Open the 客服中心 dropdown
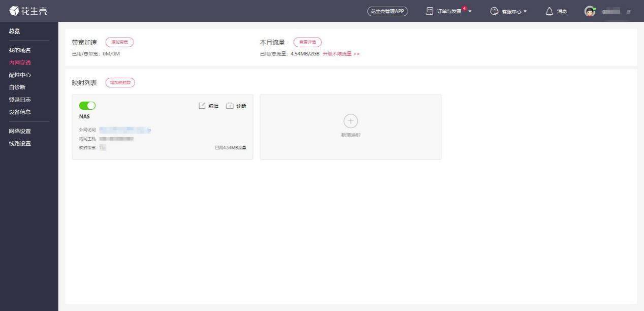Image resolution: width=644 pixels, height=311 pixels. (x=526, y=11)
